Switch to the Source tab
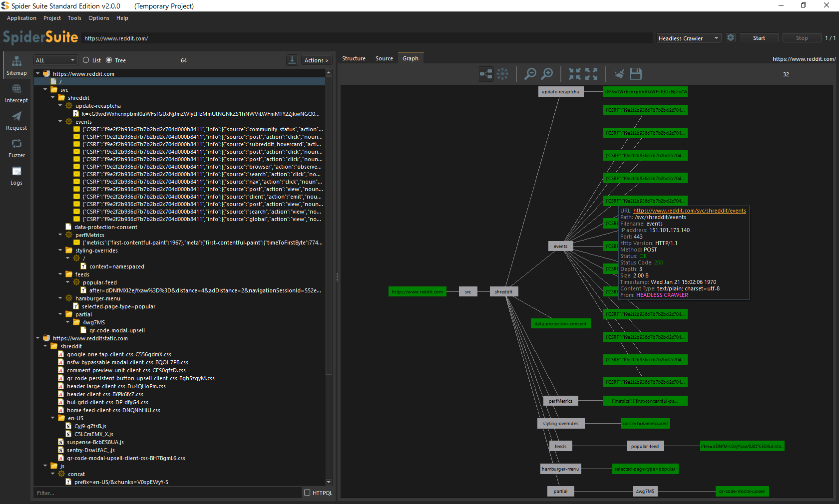The image size is (839, 504). click(x=384, y=58)
